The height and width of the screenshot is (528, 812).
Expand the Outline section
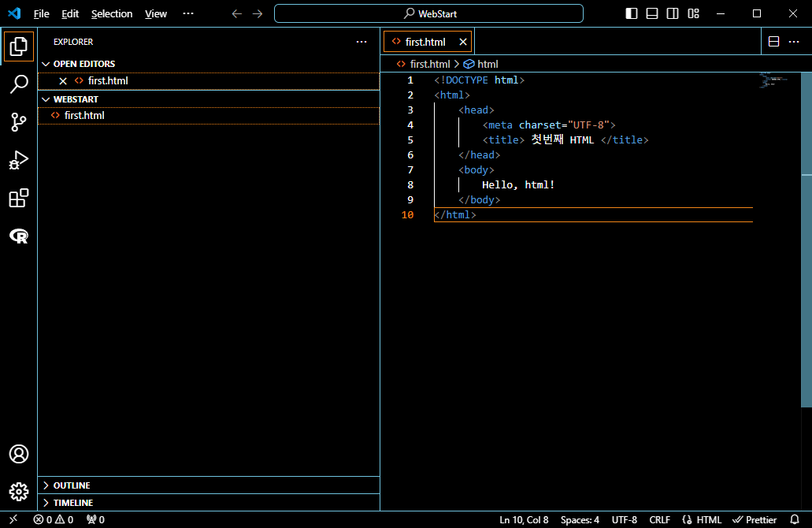(209, 485)
